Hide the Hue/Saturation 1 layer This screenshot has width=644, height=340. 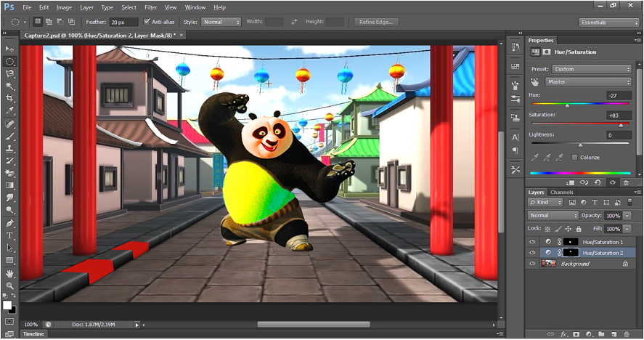click(532, 242)
